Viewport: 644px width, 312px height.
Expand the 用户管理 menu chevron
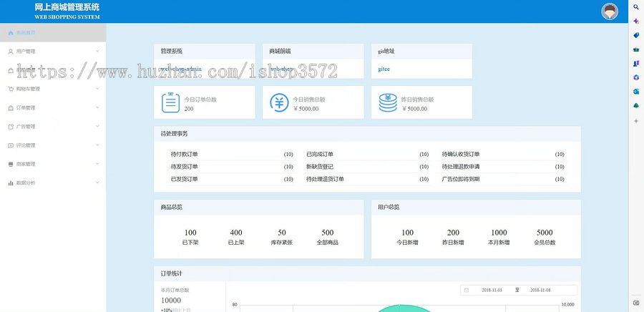[97, 52]
